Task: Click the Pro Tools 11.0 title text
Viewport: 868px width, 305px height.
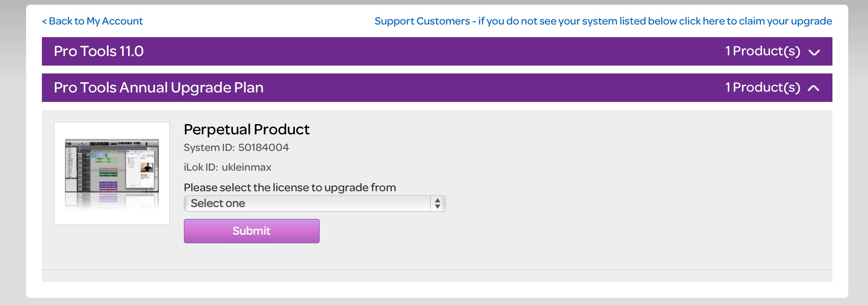Action: click(99, 51)
